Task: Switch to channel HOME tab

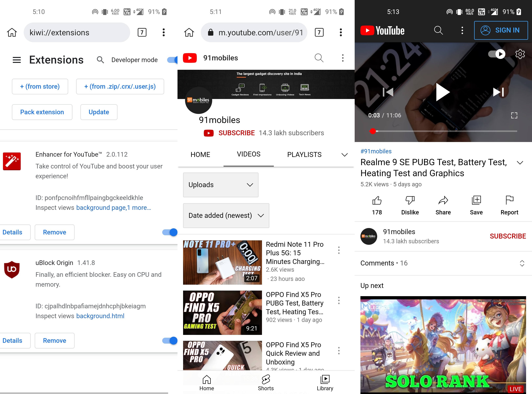Action: pos(200,154)
